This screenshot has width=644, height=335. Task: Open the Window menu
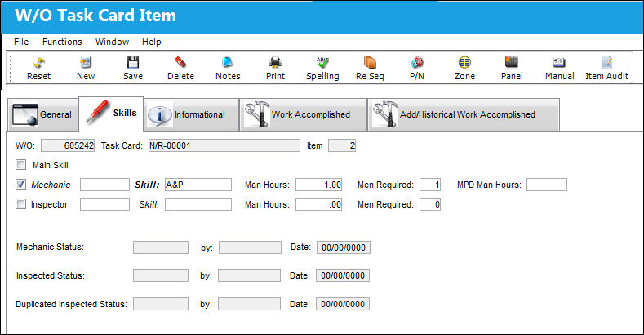pyautogui.click(x=112, y=42)
